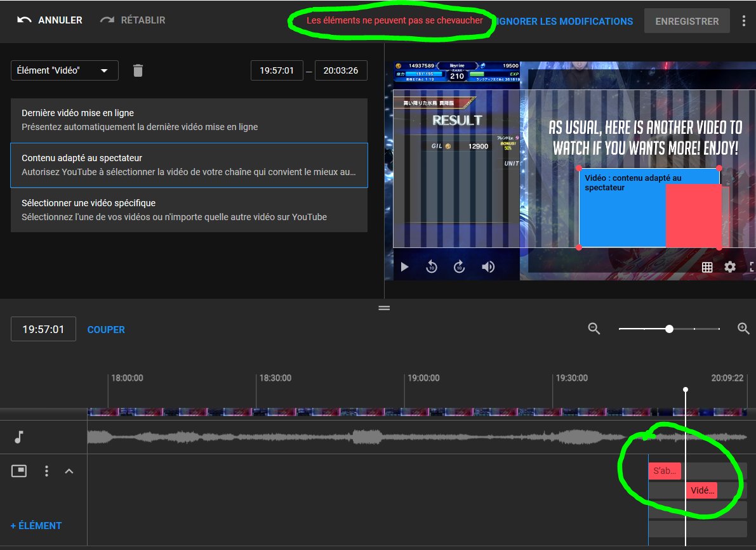This screenshot has height=550, width=756.
Task: Click the video thumbnail strip on timeline
Action: (417, 412)
